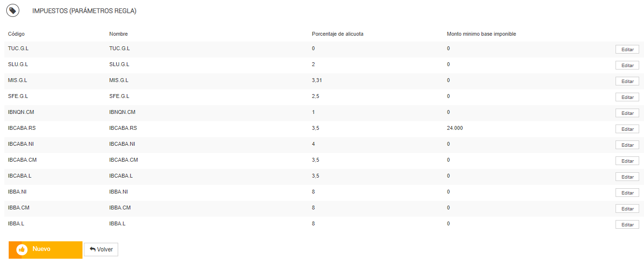This screenshot has width=644, height=264.
Task: Click the tag icon beside Impuestos title
Action: (13, 10)
